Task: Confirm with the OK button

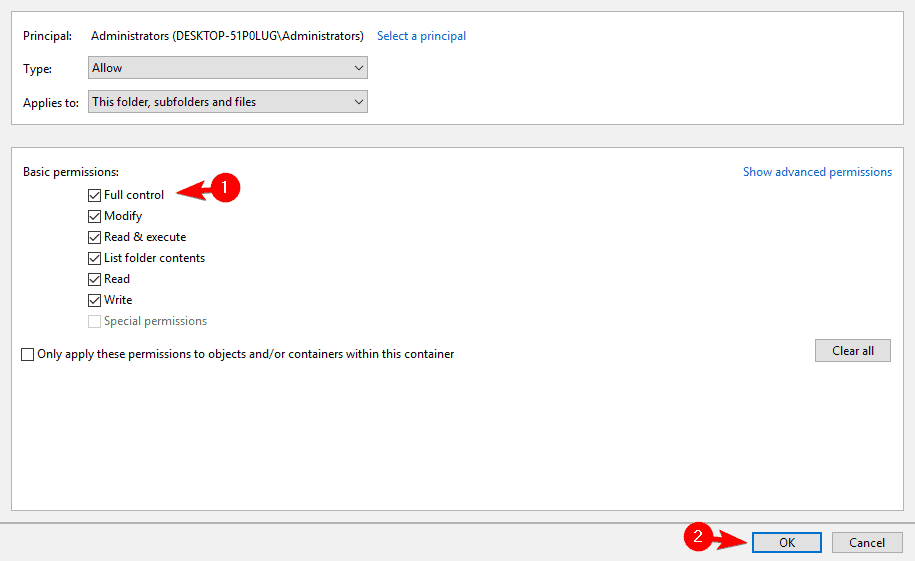Action: pos(787,542)
